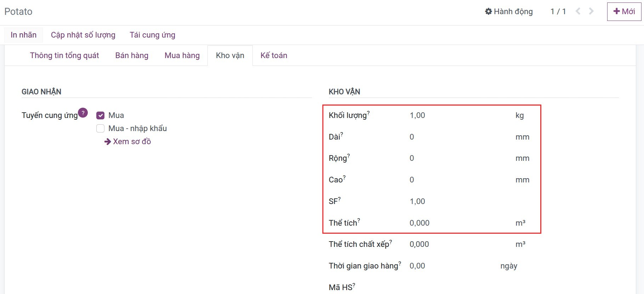Go to the previous record arrow

point(578,11)
